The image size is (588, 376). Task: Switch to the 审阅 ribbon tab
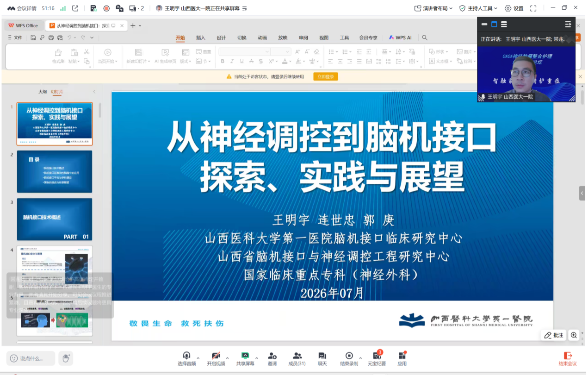[x=303, y=38]
